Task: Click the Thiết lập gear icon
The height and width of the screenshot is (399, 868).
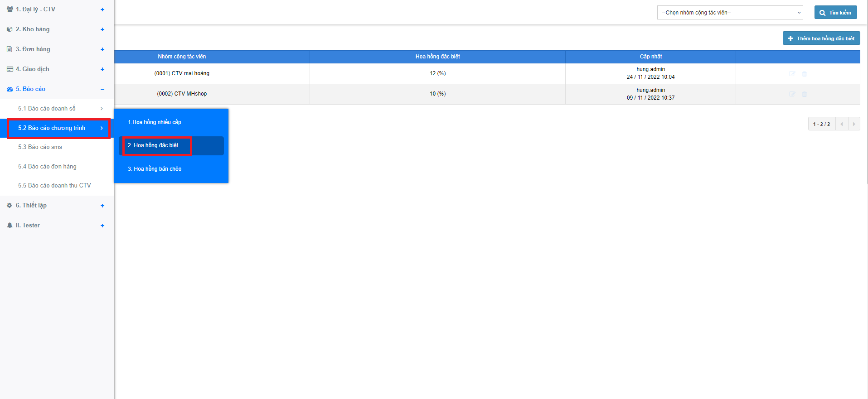Action: tap(10, 206)
